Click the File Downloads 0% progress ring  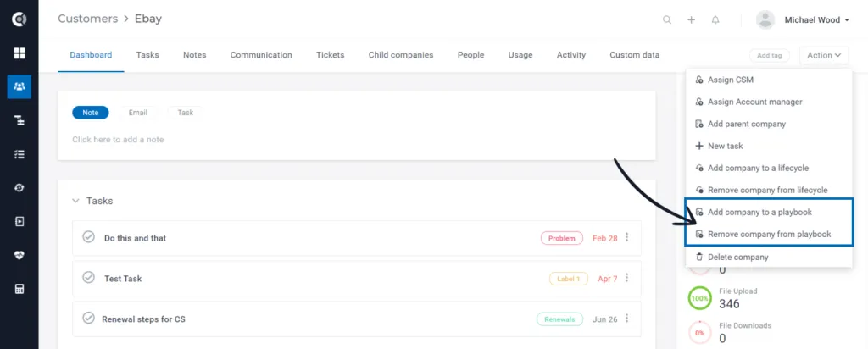pyautogui.click(x=699, y=332)
